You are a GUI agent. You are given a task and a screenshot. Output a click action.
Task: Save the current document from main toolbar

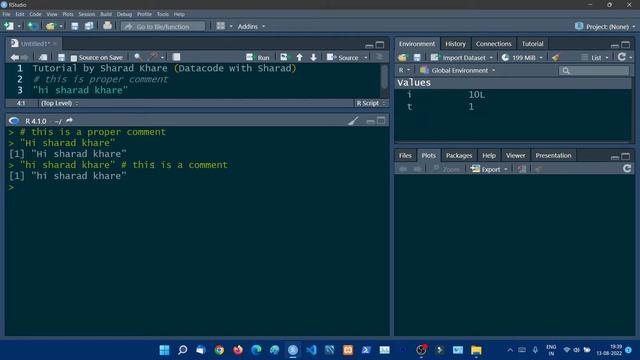[75, 26]
